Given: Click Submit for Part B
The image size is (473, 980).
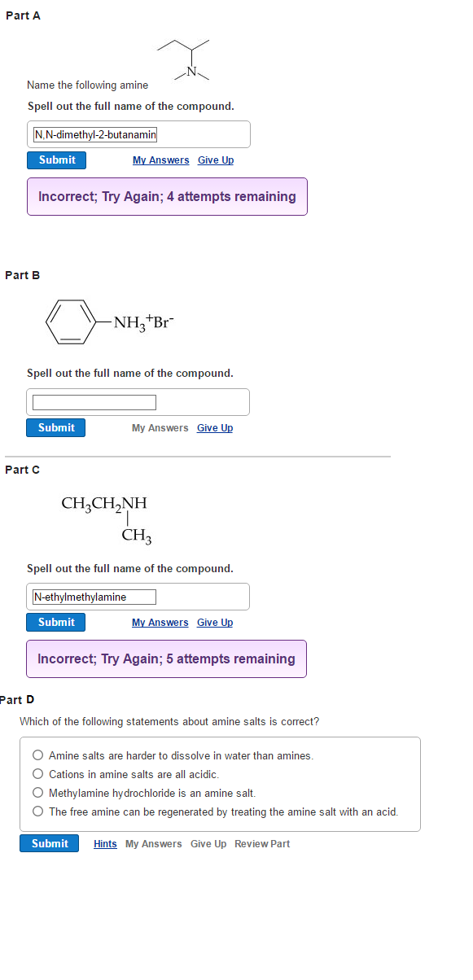Looking at the screenshot, I should point(55,427).
